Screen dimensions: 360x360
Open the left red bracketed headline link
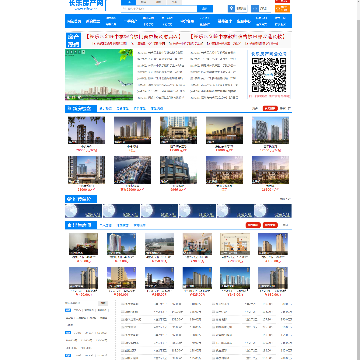134,36
